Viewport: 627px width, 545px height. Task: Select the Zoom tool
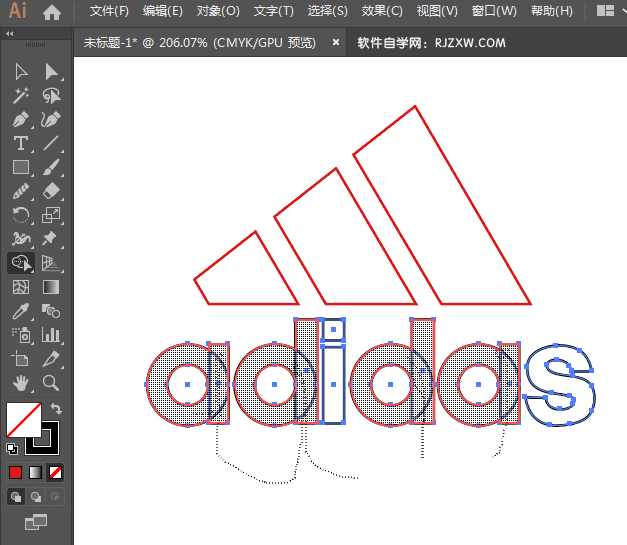click(51, 383)
